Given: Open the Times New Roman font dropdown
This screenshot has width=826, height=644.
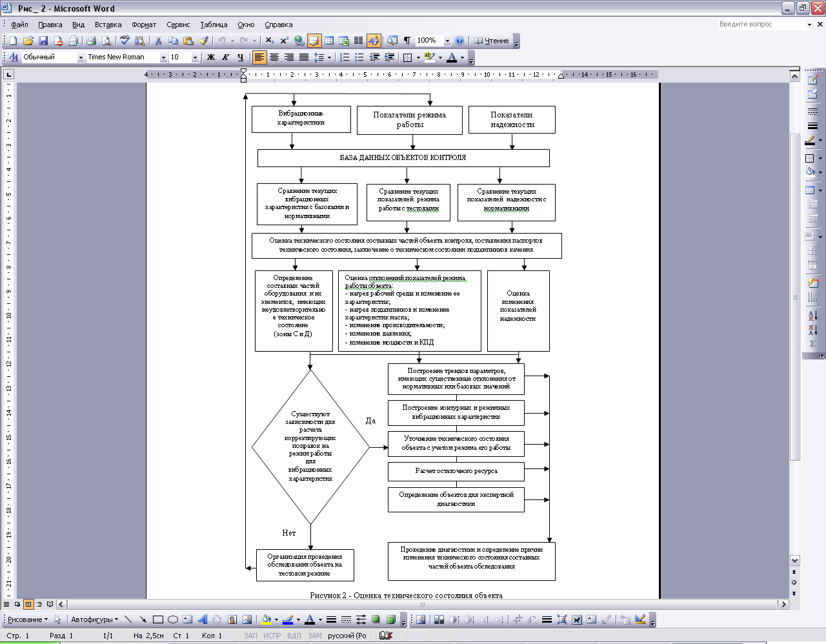Looking at the screenshot, I should (163, 57).
